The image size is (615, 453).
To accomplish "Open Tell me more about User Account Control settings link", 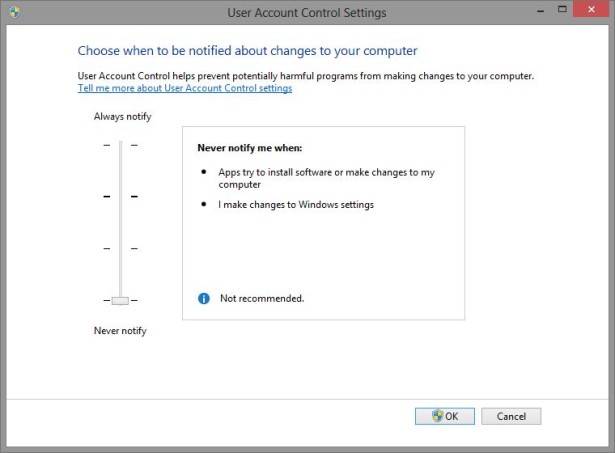I will click(x=185, y=88).
